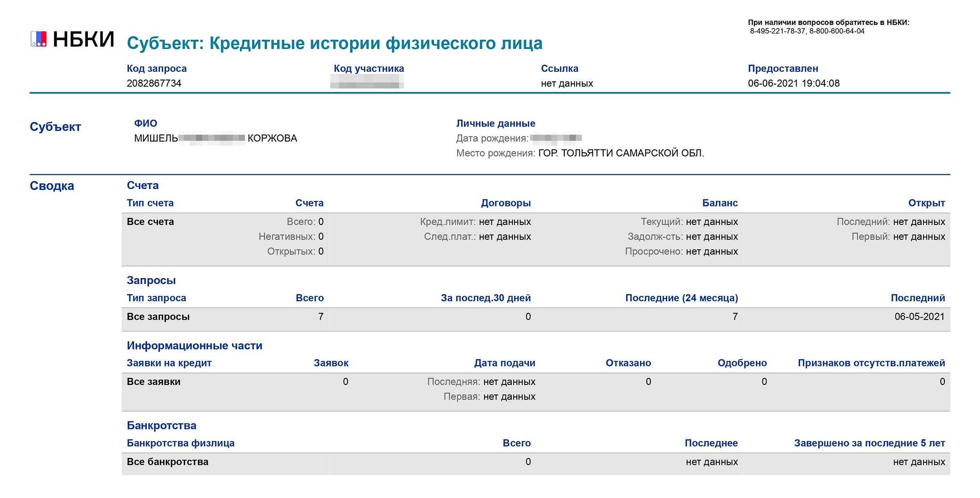Click the 'Просрочено: нет данных' cell

pyautogui.click(x=682, y=251)
